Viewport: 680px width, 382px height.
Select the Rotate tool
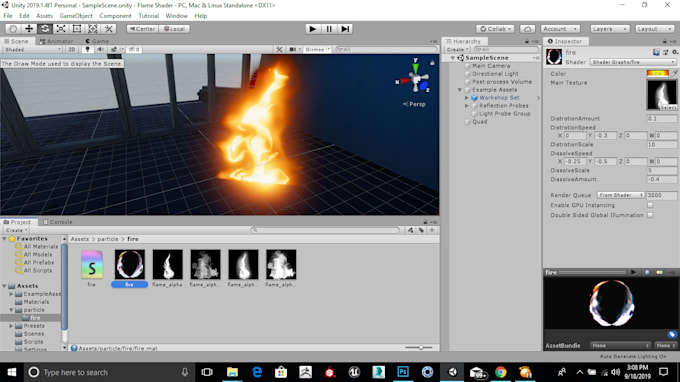click(x=45, y=29)
